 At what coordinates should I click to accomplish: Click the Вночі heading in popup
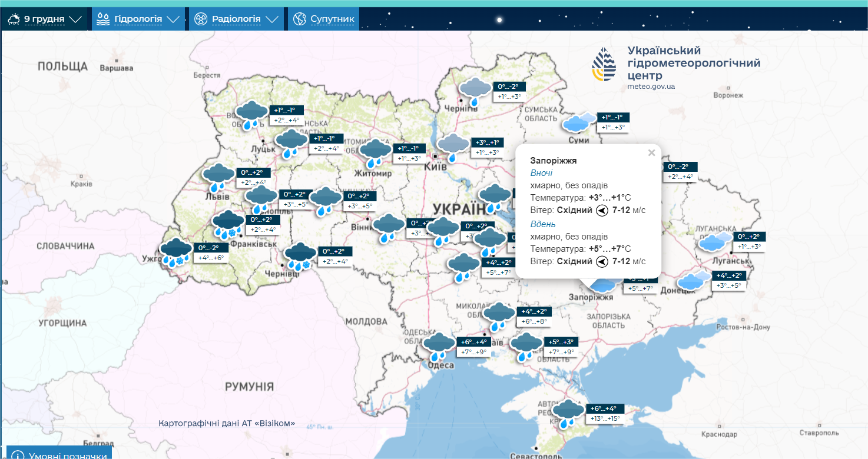click(x=541, y=173)
